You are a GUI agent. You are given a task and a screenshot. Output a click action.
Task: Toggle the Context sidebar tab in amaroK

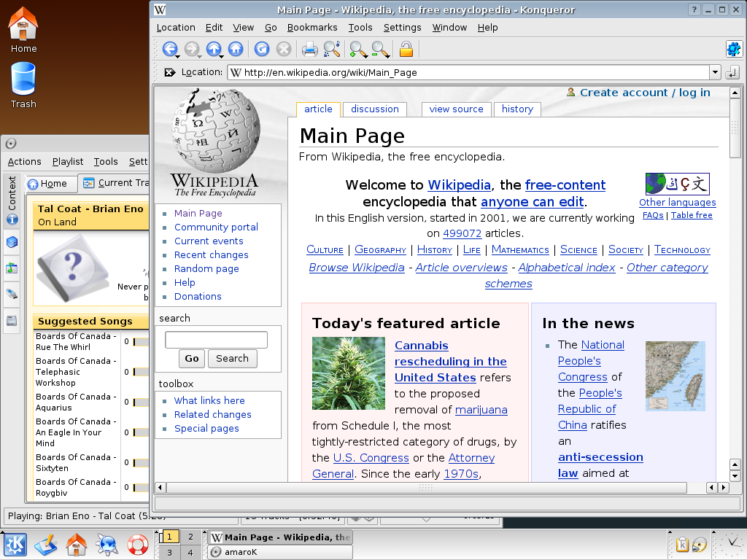[x=12, y=201]
